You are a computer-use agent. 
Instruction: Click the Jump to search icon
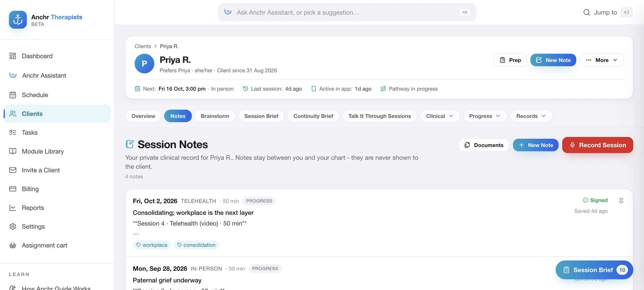[x=586, y=13]
